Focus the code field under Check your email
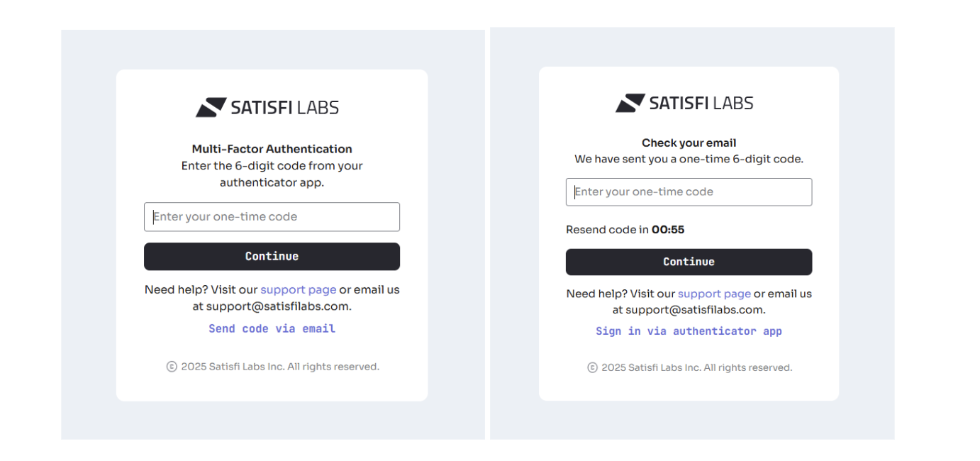980x461 pixels. click(689, 192)
